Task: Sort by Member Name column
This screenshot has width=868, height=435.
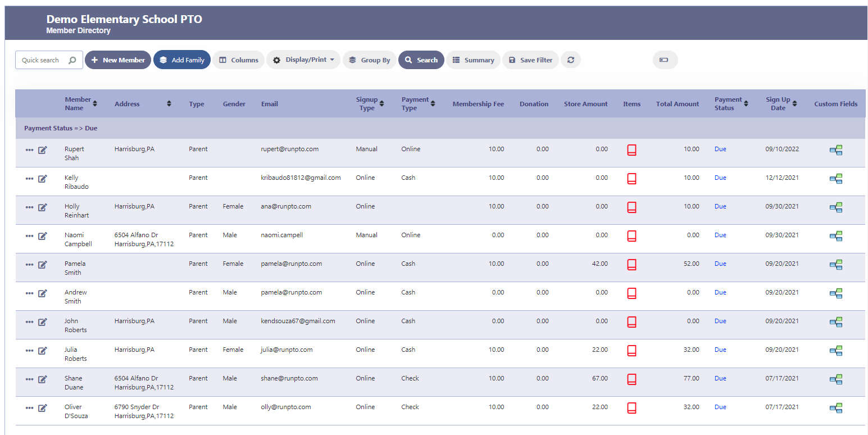Action: click(x=95, y=103)
